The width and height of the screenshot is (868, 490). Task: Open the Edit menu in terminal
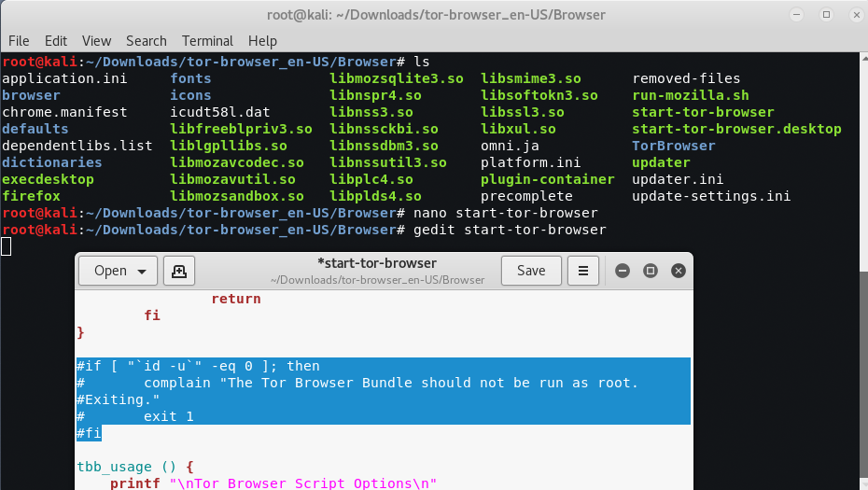(x=56, y=41)
